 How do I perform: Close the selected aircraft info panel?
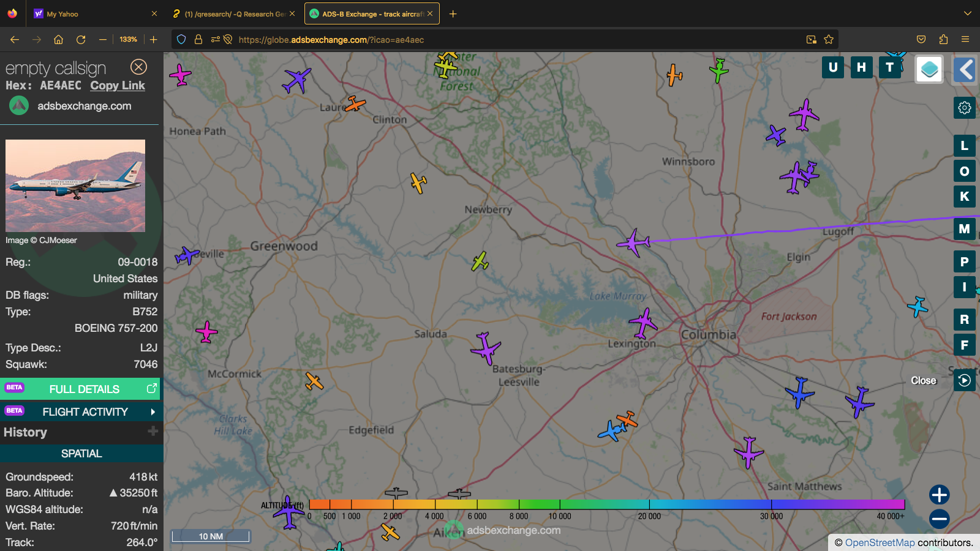139,67
